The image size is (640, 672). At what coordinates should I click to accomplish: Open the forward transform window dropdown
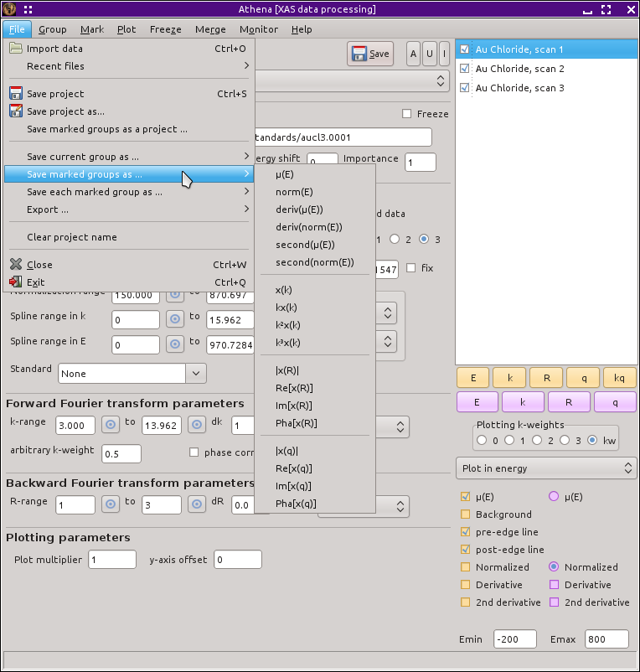[x=392, y=426]
